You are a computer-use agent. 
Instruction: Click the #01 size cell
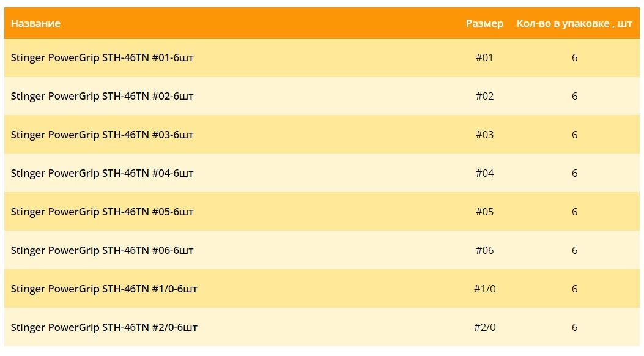tap(484, 57)
